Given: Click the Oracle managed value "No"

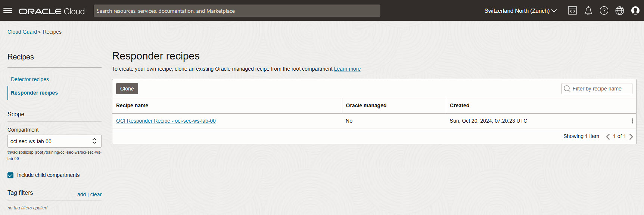Looking at the screenshot, I should click(x=349, y=121).
